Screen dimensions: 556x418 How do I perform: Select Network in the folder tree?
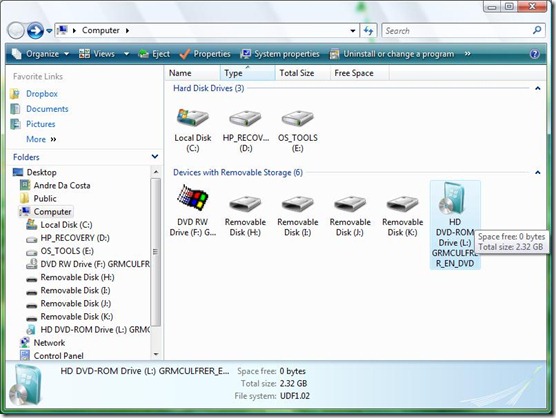(x=49, y=343)
